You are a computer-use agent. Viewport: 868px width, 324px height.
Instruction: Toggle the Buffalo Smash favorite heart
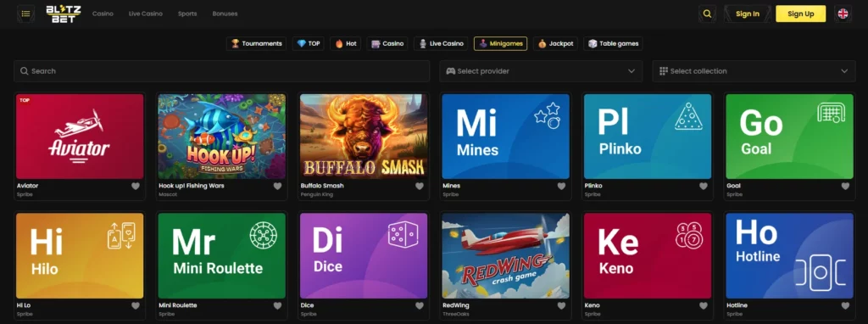[x=420, y=186]
